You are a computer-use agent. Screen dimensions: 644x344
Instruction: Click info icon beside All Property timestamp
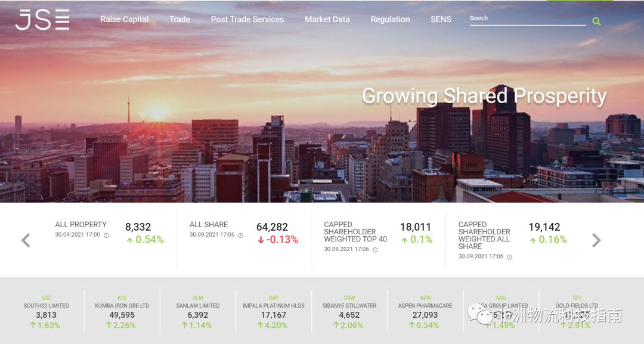coord(106,235)
